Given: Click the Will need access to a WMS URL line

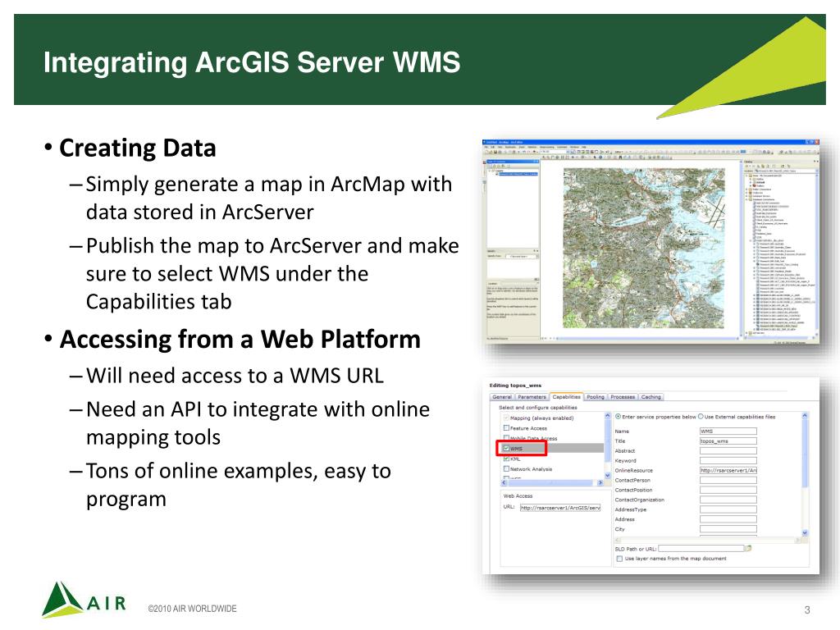Looking at the screenshot, I should click(235, 376).
